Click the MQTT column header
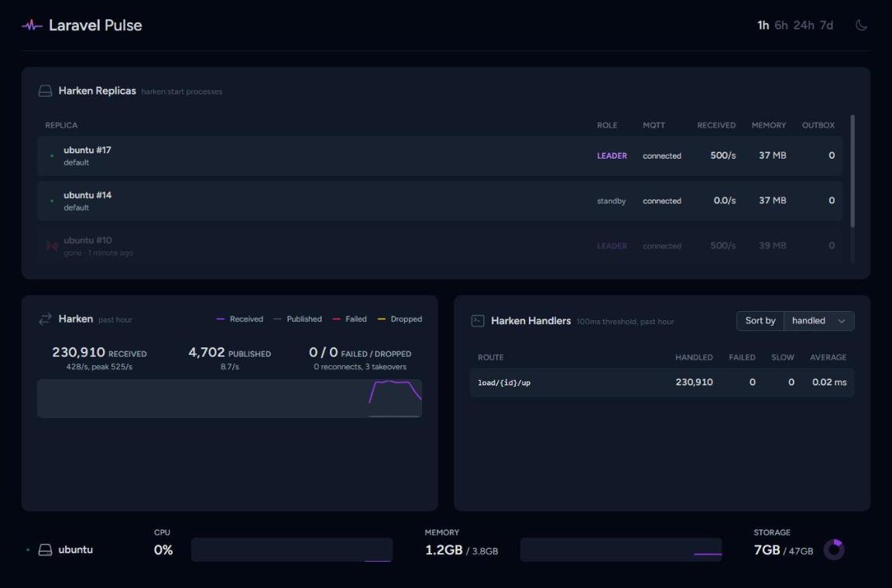 pos(654,125)
